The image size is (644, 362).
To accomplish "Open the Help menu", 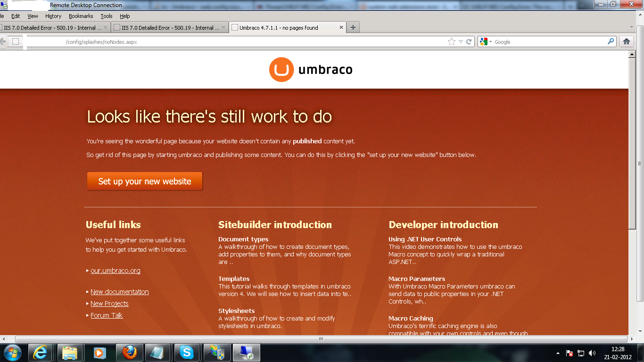I will (124, 16).
